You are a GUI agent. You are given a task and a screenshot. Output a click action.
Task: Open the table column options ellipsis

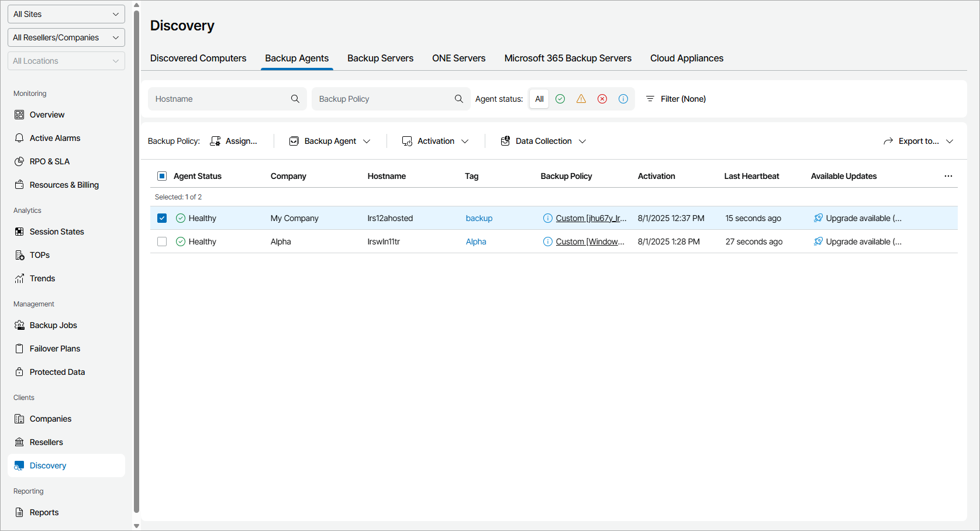pos(948,176)
